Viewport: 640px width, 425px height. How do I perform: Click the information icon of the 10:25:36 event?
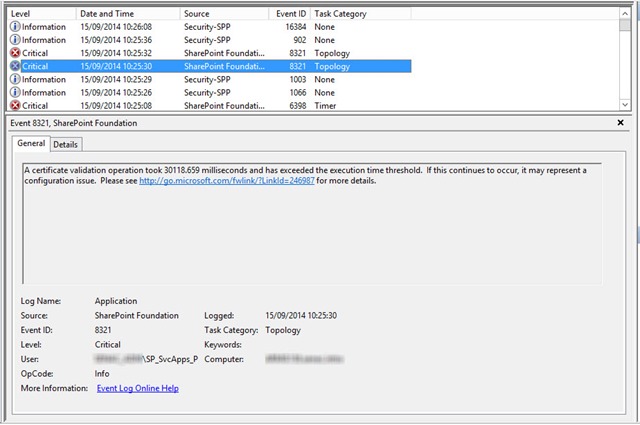click(15, 40)
